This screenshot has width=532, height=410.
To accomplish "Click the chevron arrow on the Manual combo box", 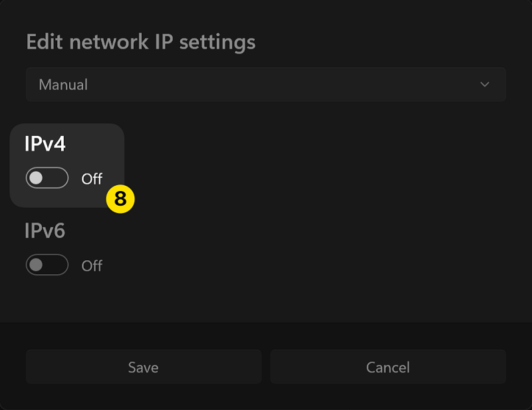I will 485,85.
